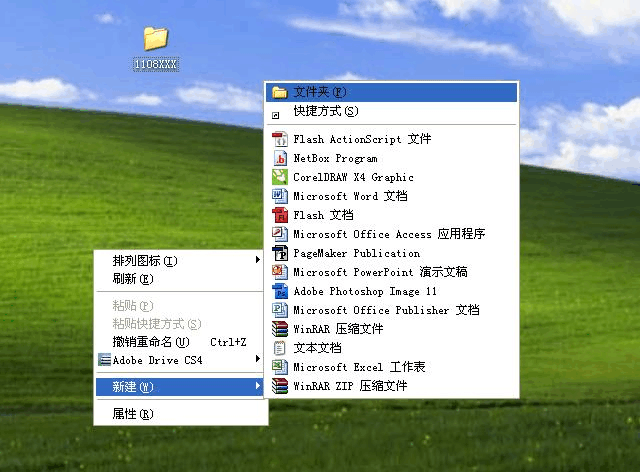640x472 pixels.
Task: Click greyed 粘贴快捷方式(S) entry
Action: [180, 324]
